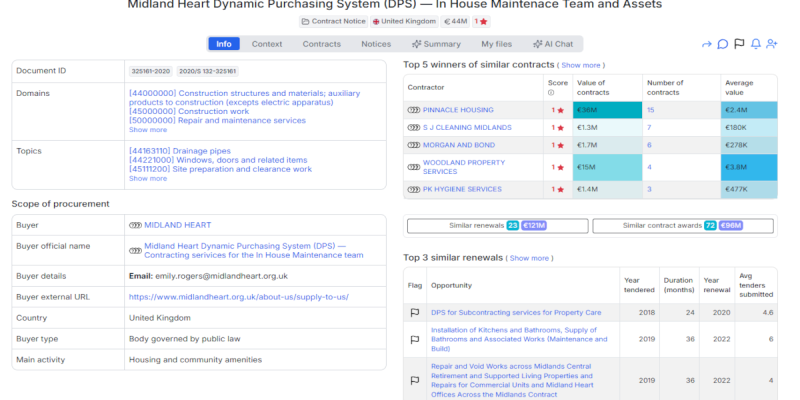Show more similar renewals
The image size is (800, 400).
(529, 258)
